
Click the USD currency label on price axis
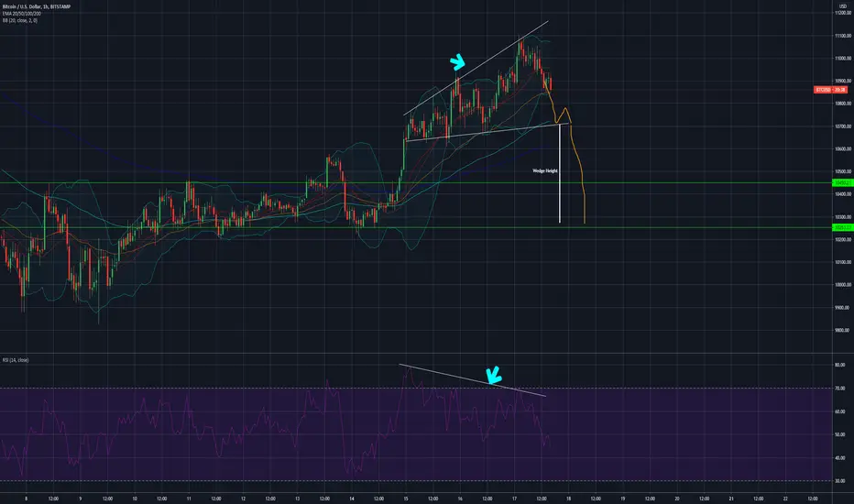843,6
